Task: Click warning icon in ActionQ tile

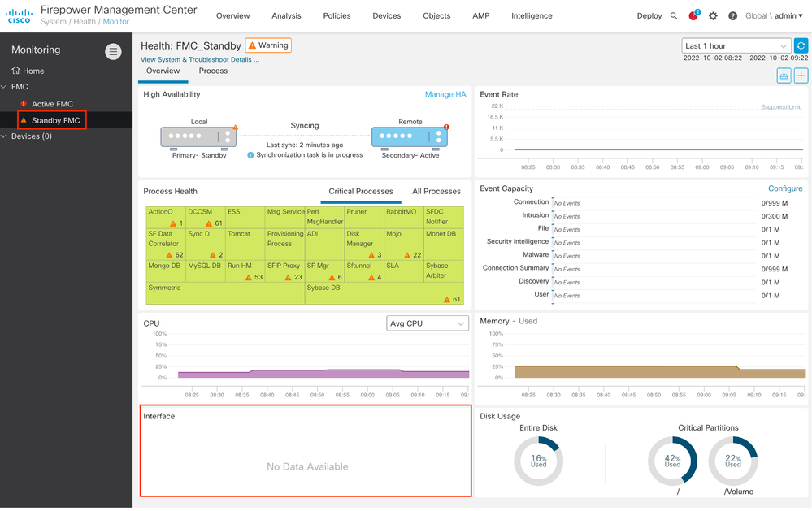Action: pos(173,223)
